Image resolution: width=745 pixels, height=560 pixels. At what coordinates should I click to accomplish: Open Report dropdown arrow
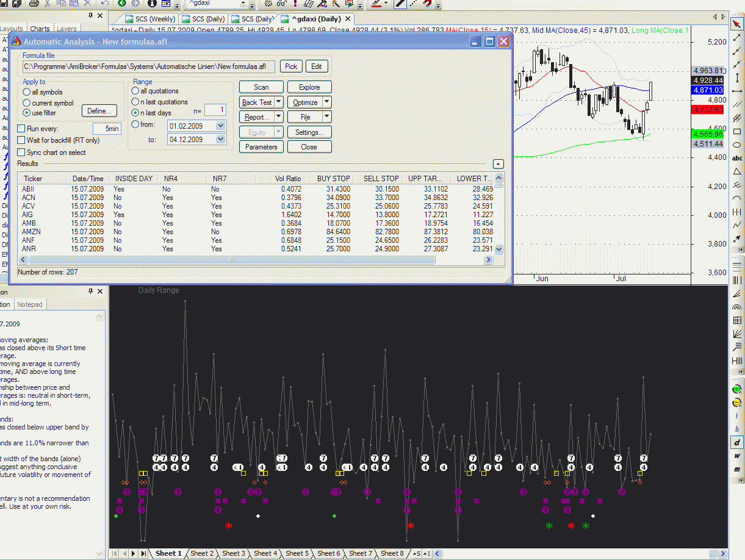[279, 117]
